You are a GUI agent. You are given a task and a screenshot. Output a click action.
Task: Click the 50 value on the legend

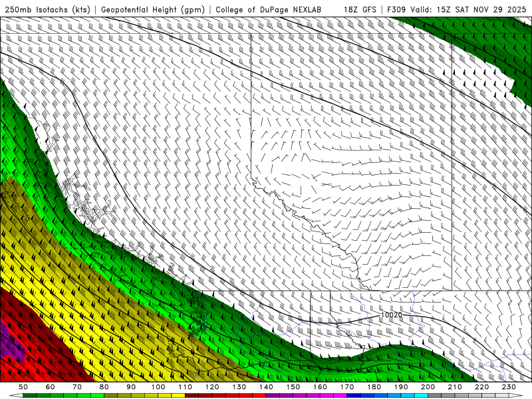tap(23, 387)
